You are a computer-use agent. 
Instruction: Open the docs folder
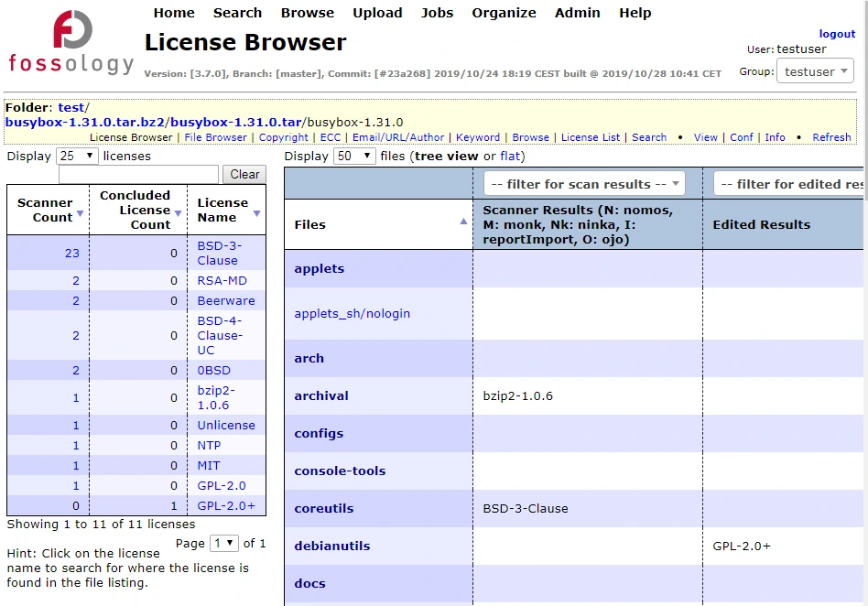pyautogui.click(x=309, y=583)
